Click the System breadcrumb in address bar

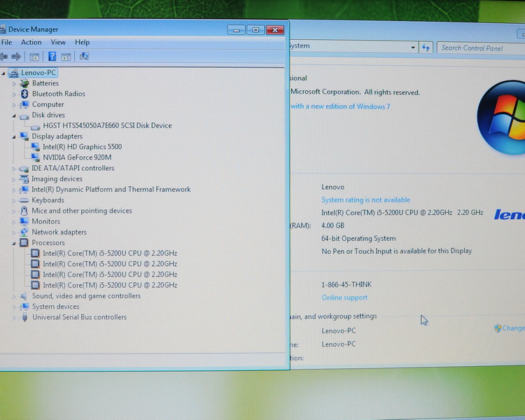click(300, 46)
